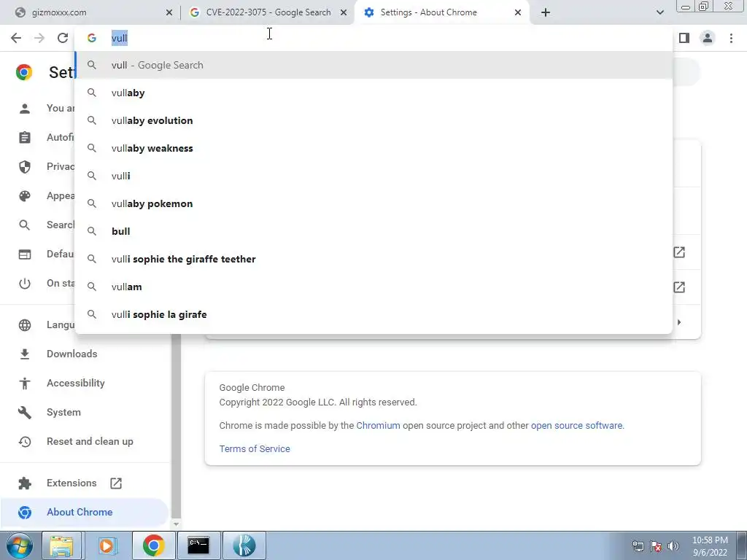747x560 pixels.
Task: Choose 'vulli sophie the giraffe teether' suggestion
Action: point(374,259)
